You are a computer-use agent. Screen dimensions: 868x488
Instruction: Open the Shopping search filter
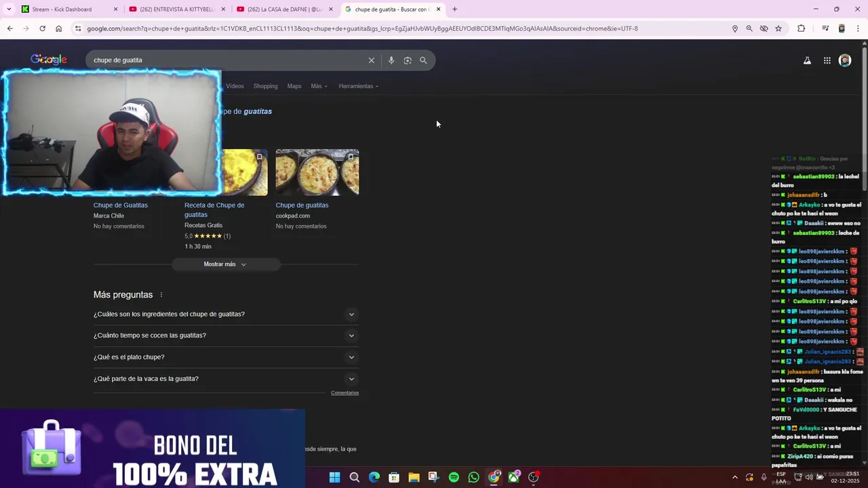tap(266, 86)
